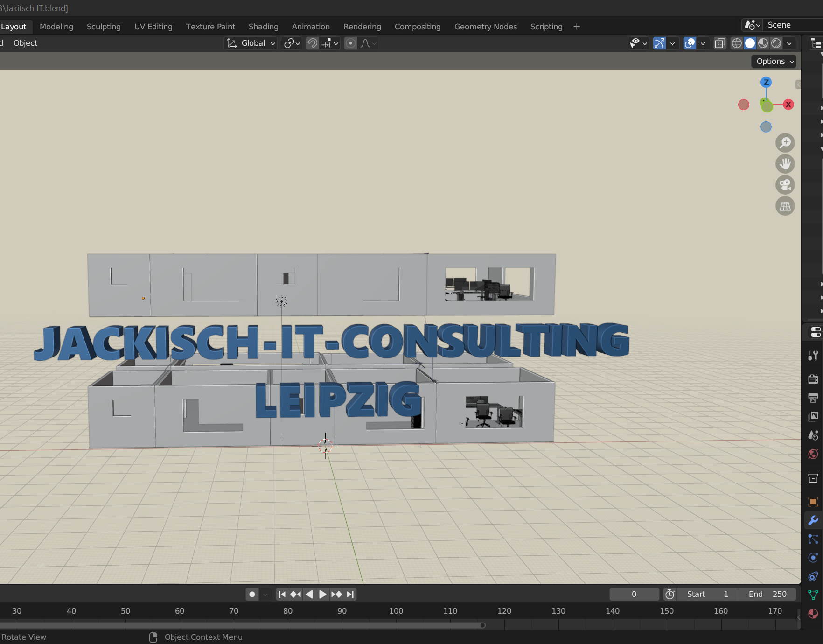Open selectability and visibility dropdown
The image size is (823, 644).
click(x=638, y=43)
